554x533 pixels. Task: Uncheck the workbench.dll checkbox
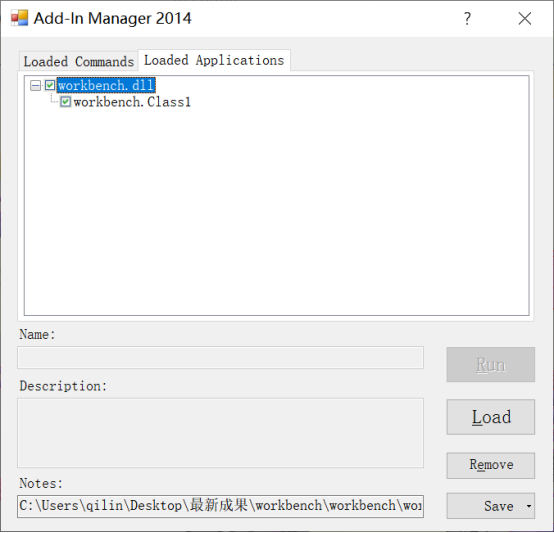[50, 85]
